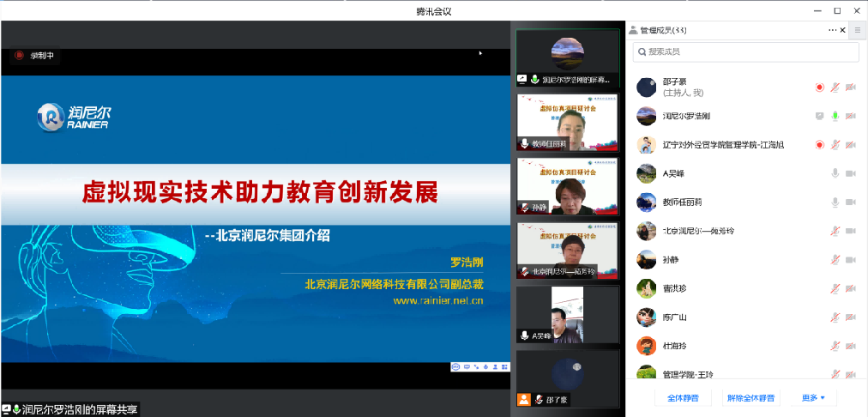Viewport: 868px width, 417px height.
Task: Click the recording indicator icon for 邵子豪
Action: tap(820, 88)
